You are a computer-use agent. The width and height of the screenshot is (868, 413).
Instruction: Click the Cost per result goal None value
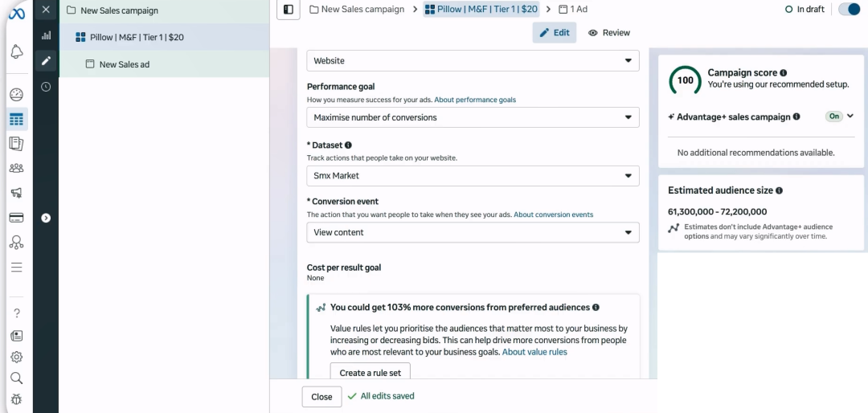click(316, 278)
